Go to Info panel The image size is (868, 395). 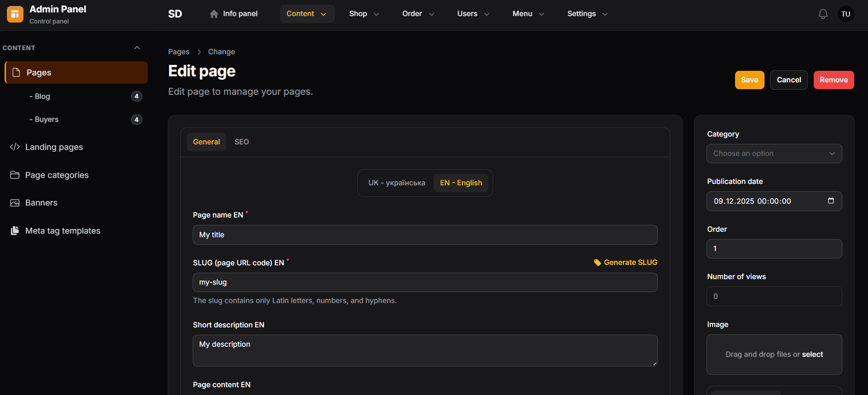(x=234, y=14)
